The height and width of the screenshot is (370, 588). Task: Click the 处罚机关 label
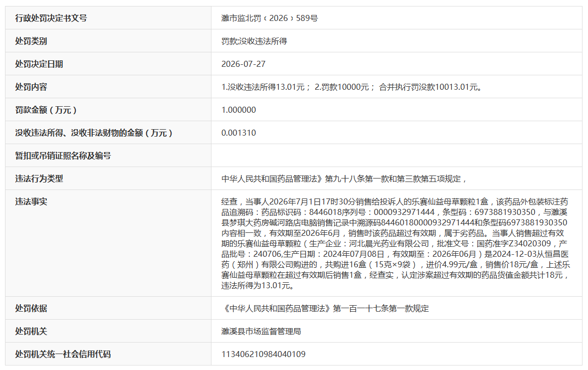click(31, 332)
